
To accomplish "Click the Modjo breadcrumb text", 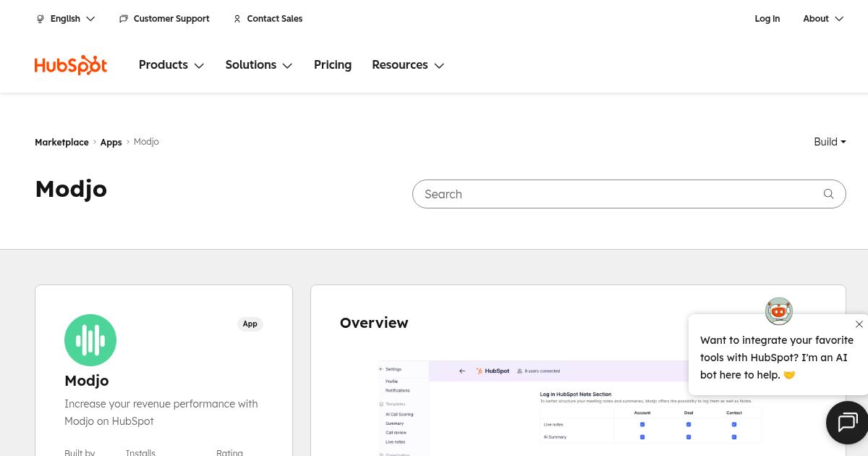I will tap(146, 142).
